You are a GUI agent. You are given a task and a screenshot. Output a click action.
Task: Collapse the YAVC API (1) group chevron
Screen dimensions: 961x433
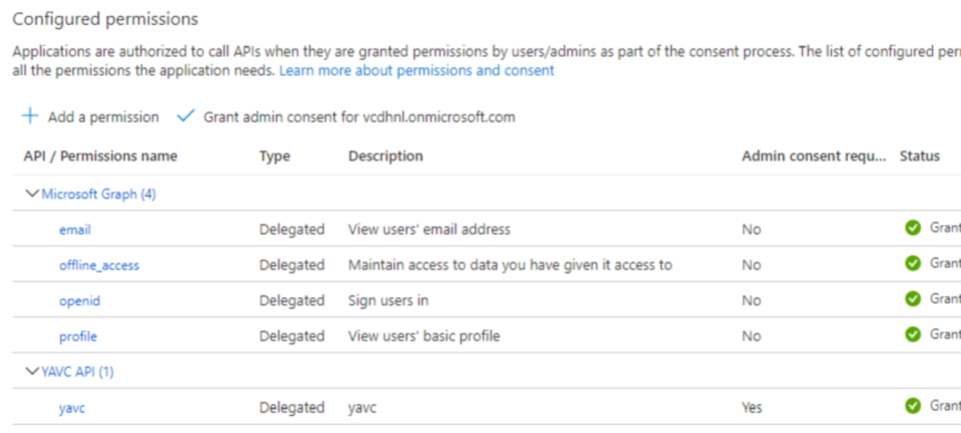31,371
